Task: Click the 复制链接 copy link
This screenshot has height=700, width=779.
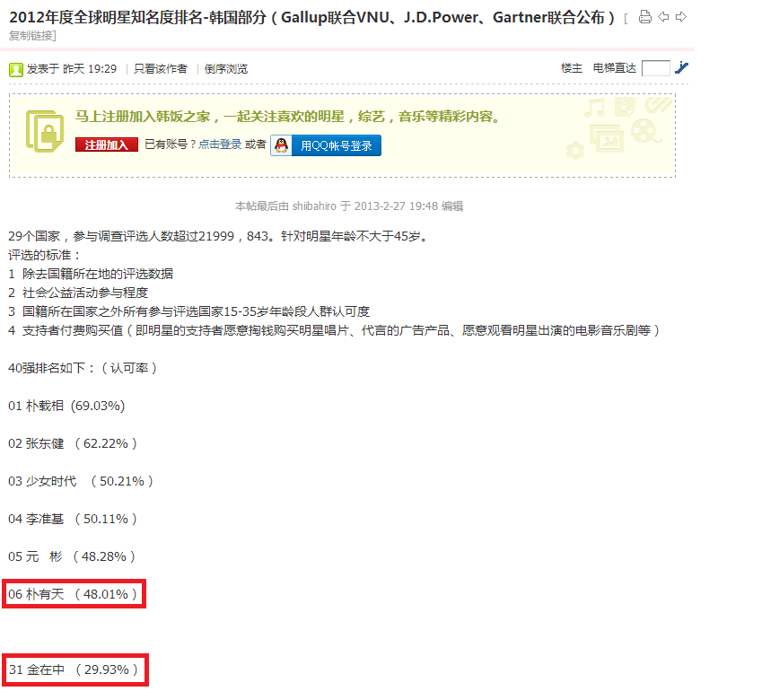Action: [32, 36]
